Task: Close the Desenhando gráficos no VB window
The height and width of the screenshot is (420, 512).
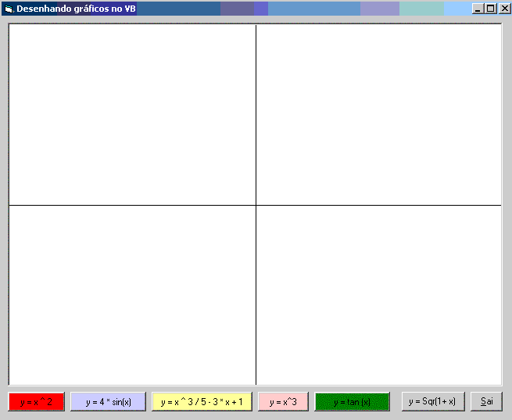Action: click(x=504, y=9)
